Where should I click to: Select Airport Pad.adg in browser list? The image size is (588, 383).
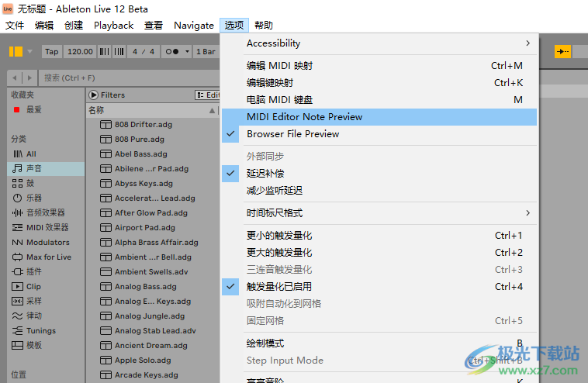[x=153, y=227]
